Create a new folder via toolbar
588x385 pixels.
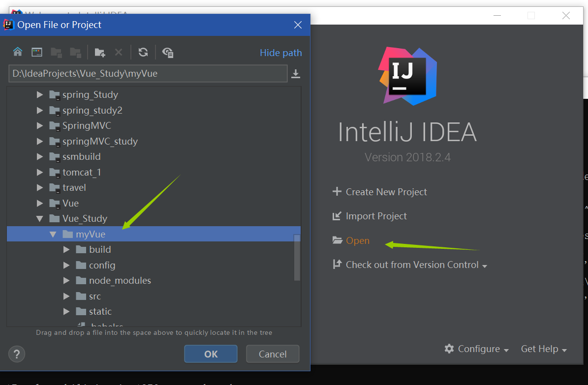click(100, 53)
